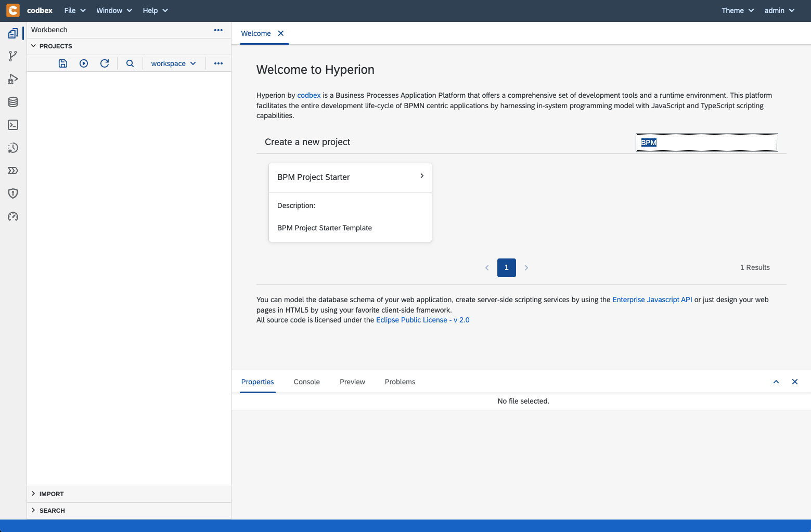Close the Welcome tab
Screen dimensions: 811x532
tap(281, 33)
